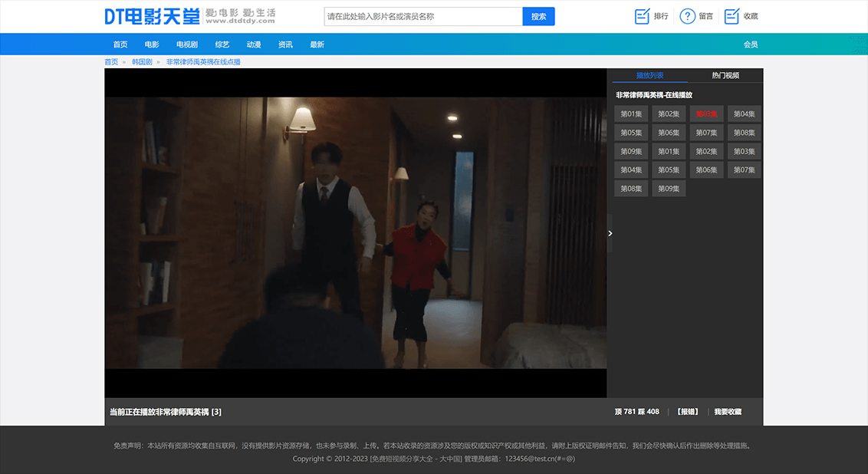868x474 pixels.
Task: Select the 播放列表 tab
Action: (x=649, y=75)
